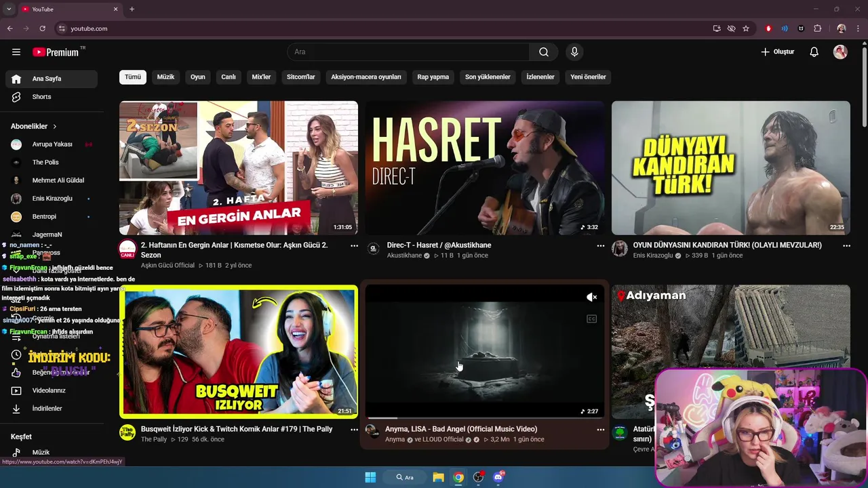Image resolution: width=868 pixels, height=488 pixels.
Task: Open The Pally channel avatar
Action: 127,432
